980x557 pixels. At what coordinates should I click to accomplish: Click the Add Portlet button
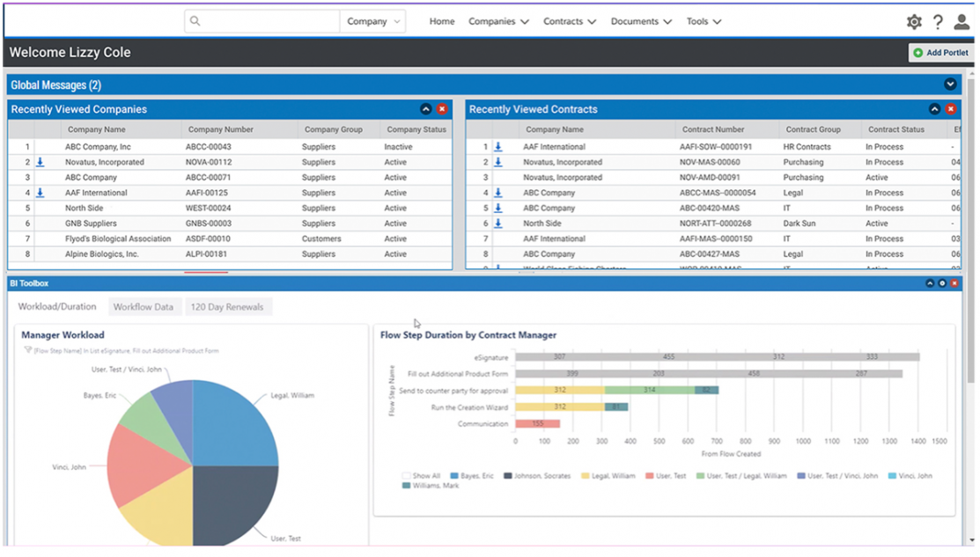(x=939, y=53)
